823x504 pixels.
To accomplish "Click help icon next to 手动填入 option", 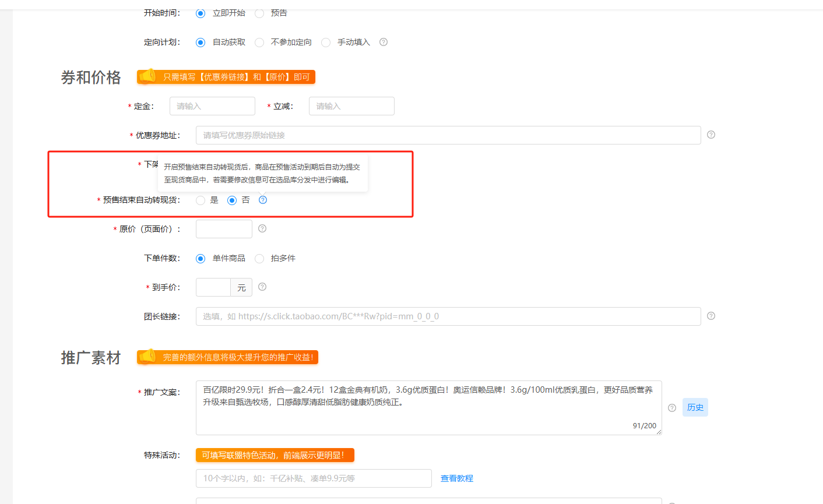I will [x=384, y=42].
